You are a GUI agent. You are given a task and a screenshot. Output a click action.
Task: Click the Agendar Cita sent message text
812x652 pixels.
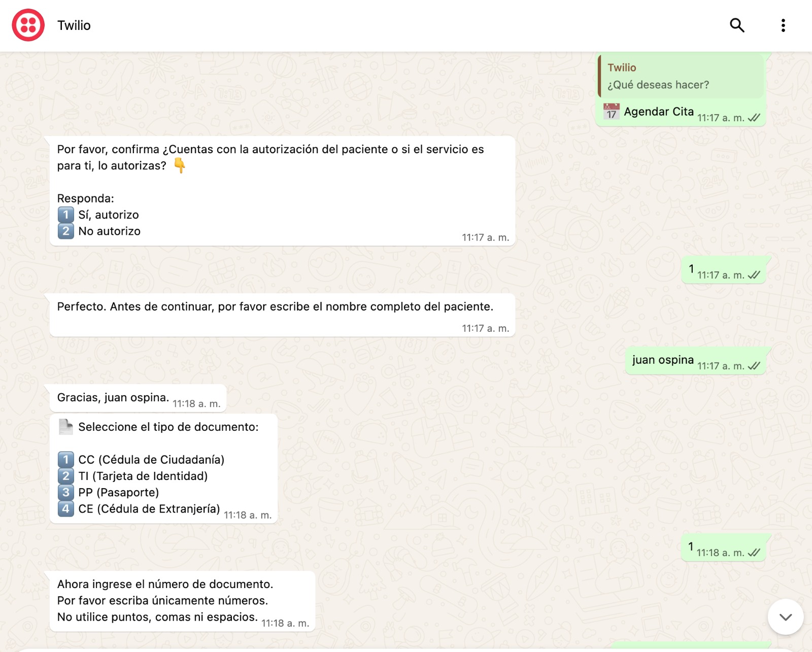click(x=659, y=112)
